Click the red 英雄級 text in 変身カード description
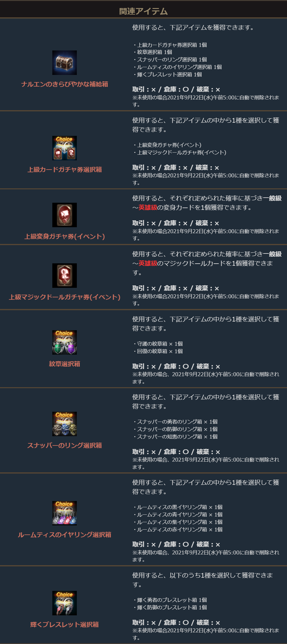The image size is (287, 644). point(148,208)
